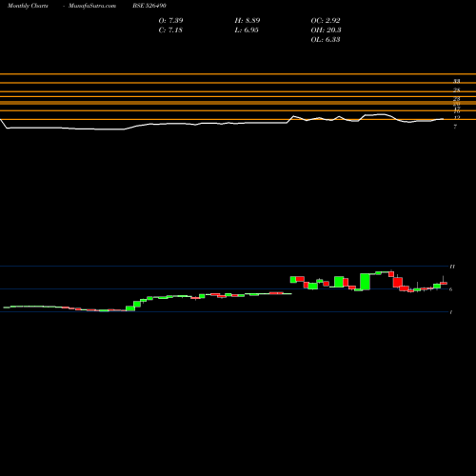Click the close value C: 7.18

coord(170,30)
